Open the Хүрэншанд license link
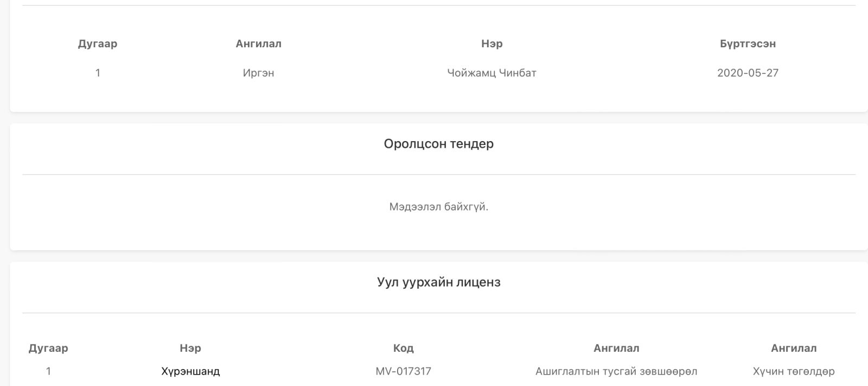Screen dimensions: 868x386 pyautogui.click(x=190, y=371)
